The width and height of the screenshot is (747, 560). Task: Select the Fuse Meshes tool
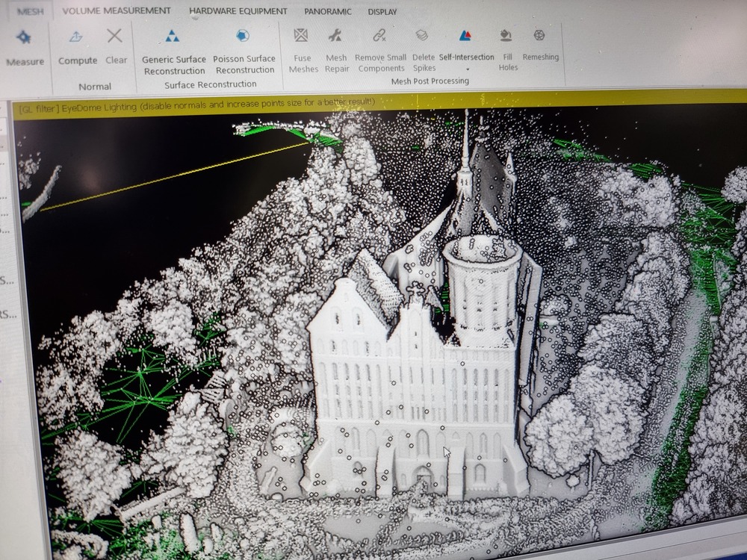click(x=302, y=36)
